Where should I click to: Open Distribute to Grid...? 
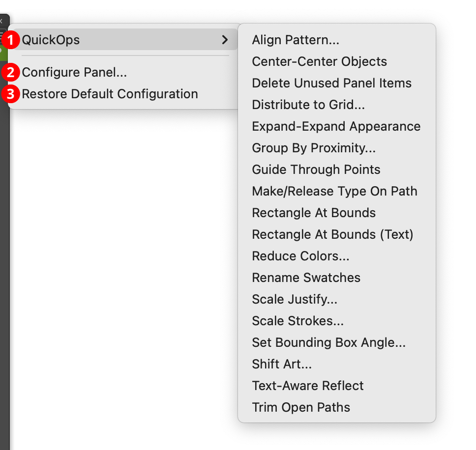coord(312,105)
